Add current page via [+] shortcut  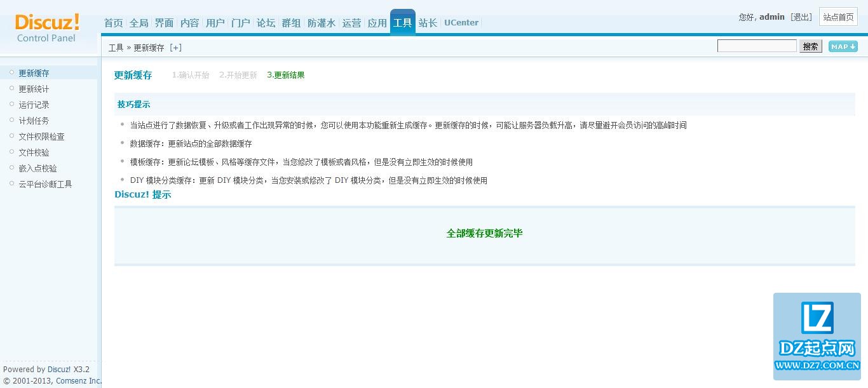175,48
